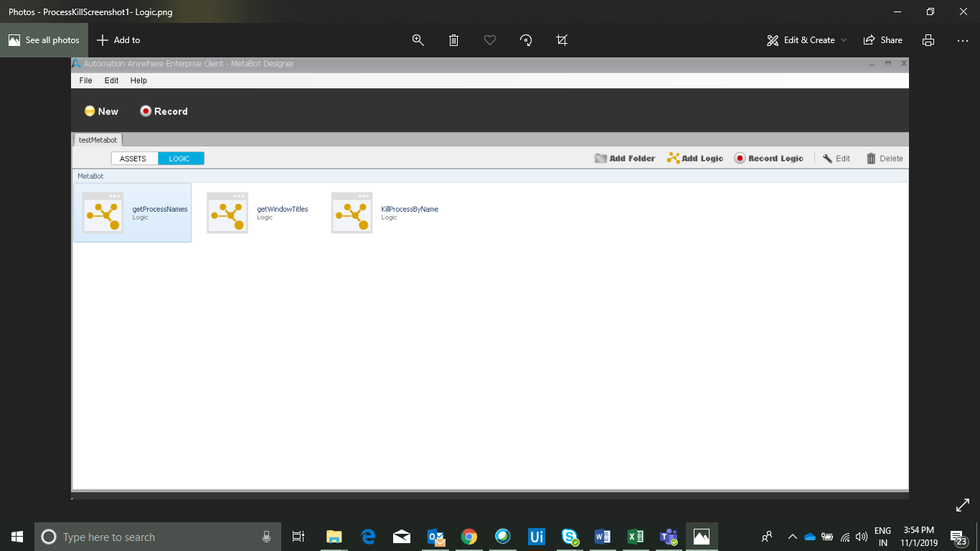Open Task View from the taskbar
This screenshot has height=551, width=980.
click(298, 537)
